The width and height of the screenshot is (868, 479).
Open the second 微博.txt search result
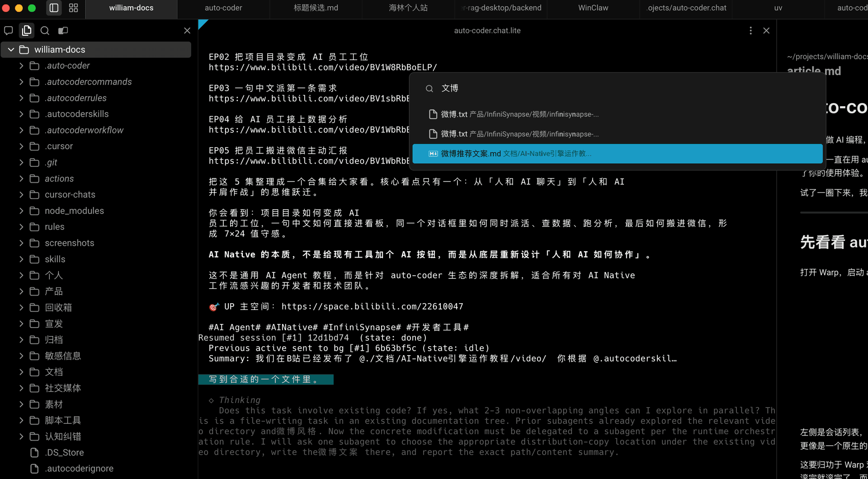point(618,134)
